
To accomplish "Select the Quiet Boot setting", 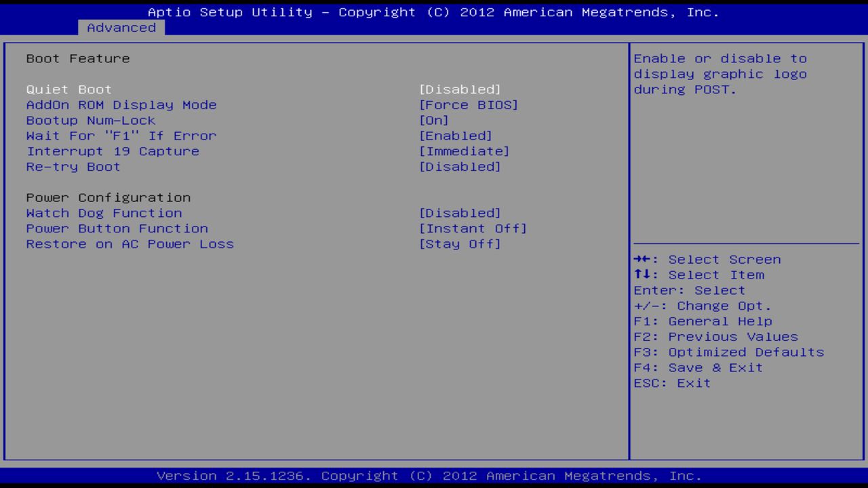I will [x=68, y=89].
